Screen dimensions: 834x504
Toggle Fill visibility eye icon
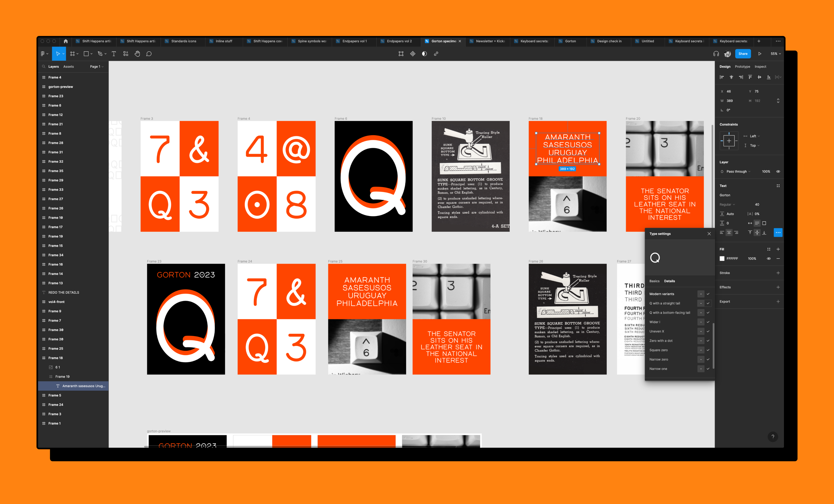[768, 259]
